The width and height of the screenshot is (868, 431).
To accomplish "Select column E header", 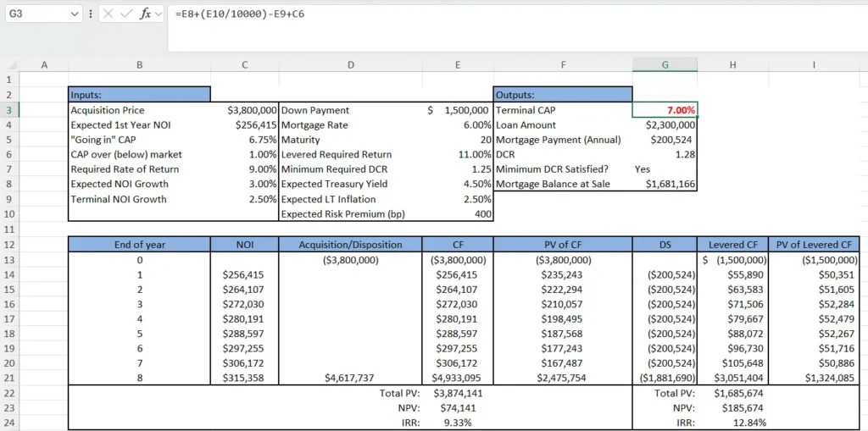I will pyautogui.click(x=457, y=64).
